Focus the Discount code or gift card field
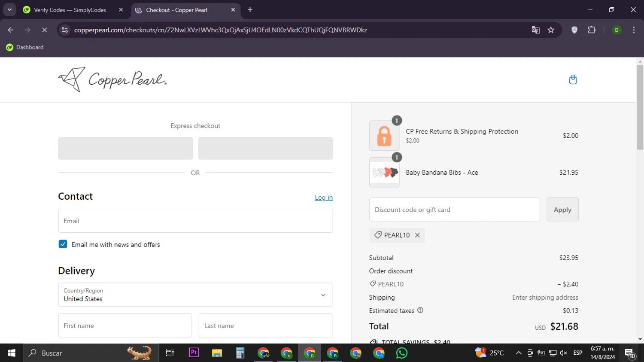Image resolution: width=644 pixels, height=362 pixels. pos(454,210)
